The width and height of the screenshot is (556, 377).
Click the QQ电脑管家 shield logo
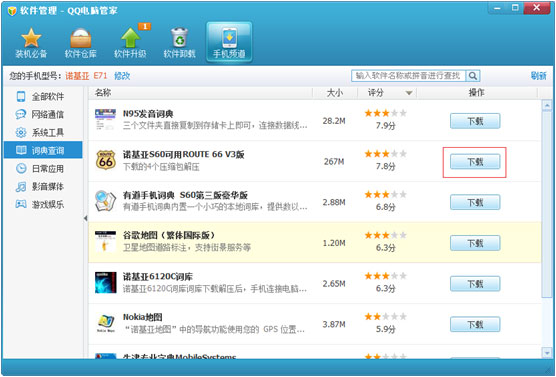coord(12,11)
